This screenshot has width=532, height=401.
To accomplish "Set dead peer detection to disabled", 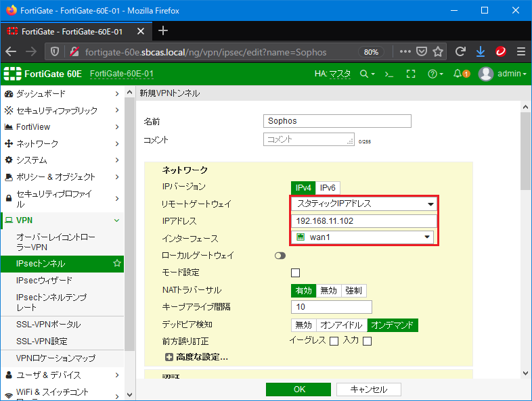I will (303, 325).
